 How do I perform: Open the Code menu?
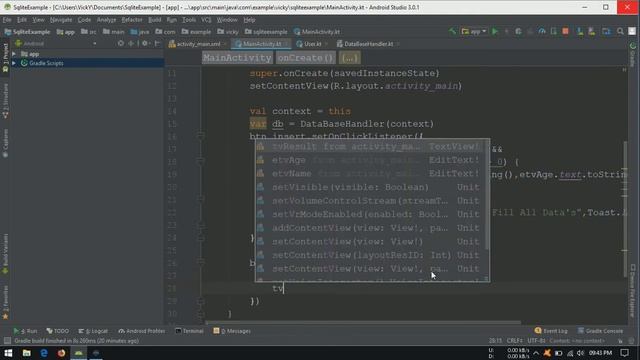pos(84,20)
